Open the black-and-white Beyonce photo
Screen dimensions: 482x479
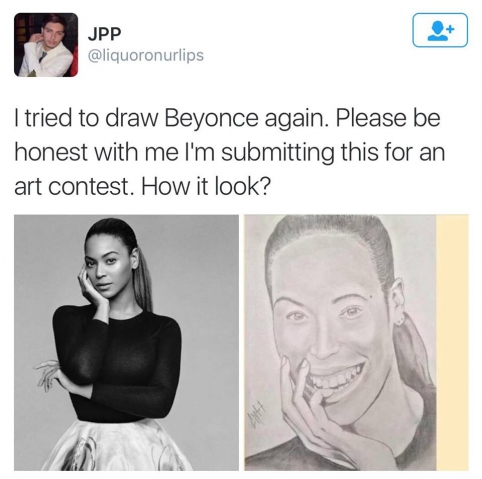(x=126, y=343)
